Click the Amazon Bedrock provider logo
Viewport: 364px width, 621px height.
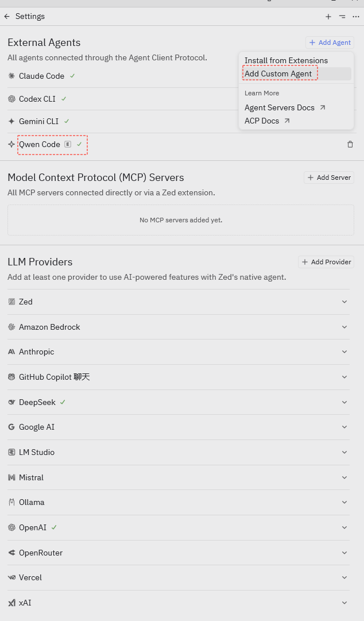pyautogui.click(x=11, y=327)
